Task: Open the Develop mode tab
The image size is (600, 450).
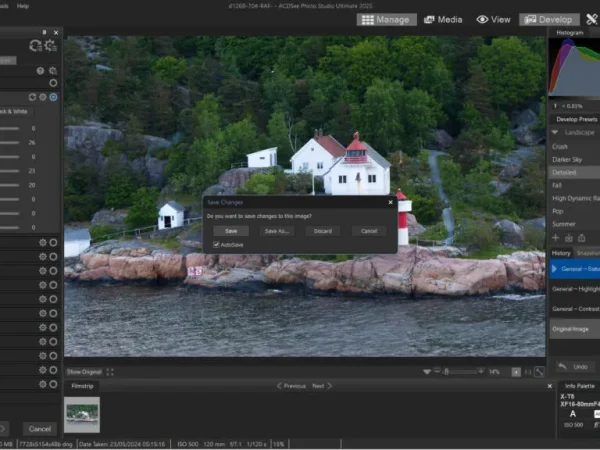Action: point(549,20)
